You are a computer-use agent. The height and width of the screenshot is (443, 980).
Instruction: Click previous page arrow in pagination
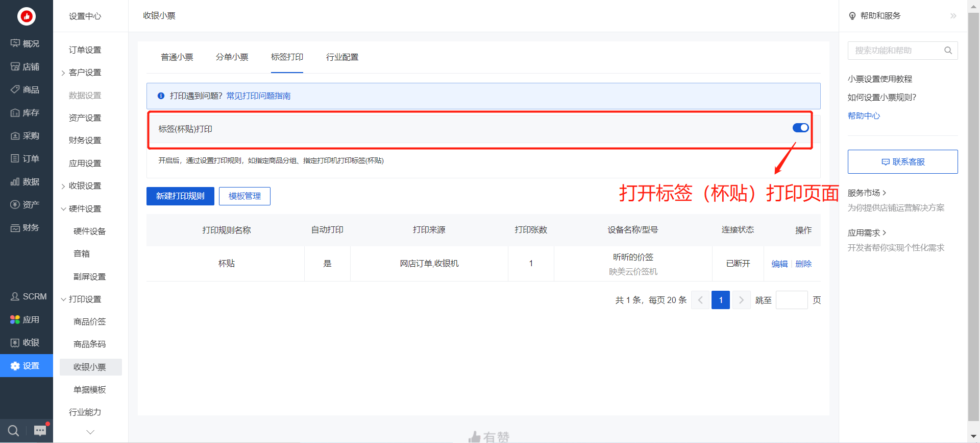700,300
